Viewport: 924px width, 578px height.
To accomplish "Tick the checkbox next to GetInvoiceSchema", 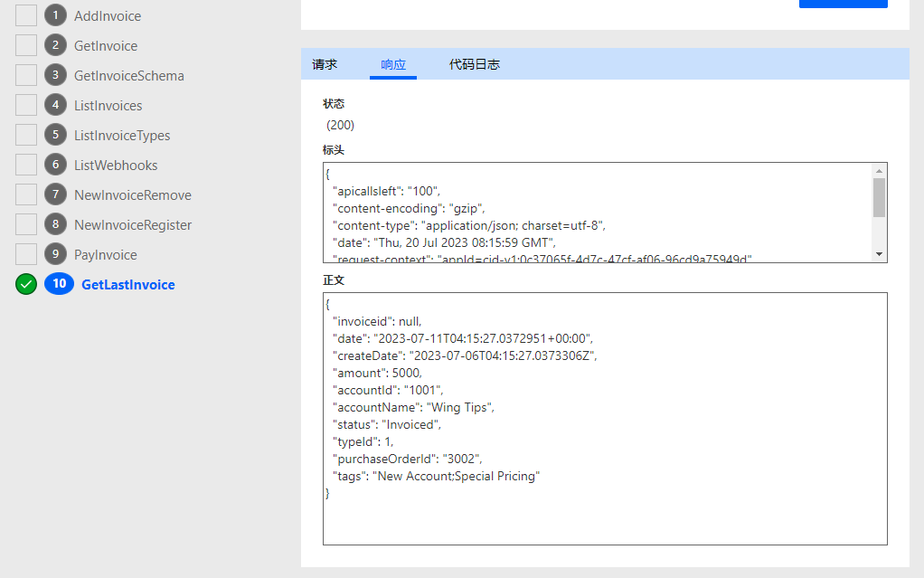I will coord(26,75).
